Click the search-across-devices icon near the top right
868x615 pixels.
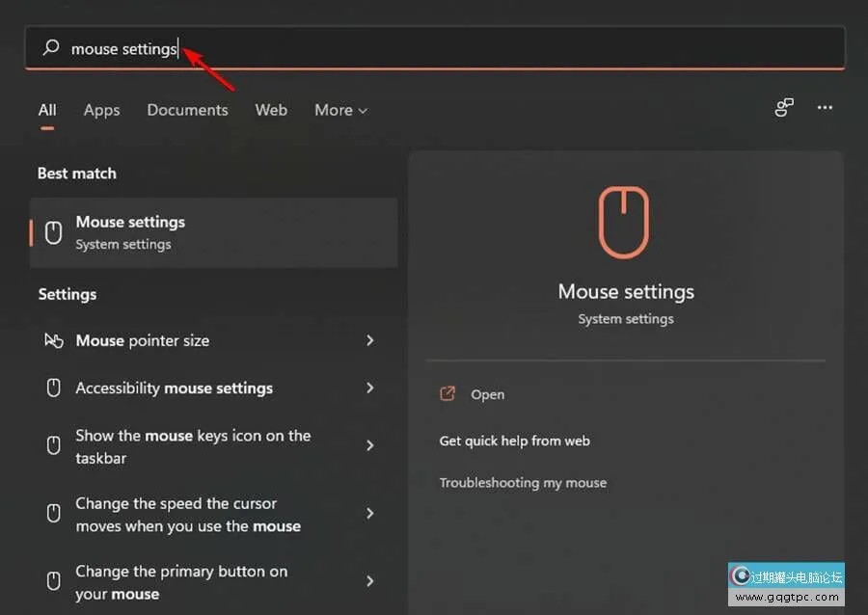pyautogui.click(x=784, y=108)
